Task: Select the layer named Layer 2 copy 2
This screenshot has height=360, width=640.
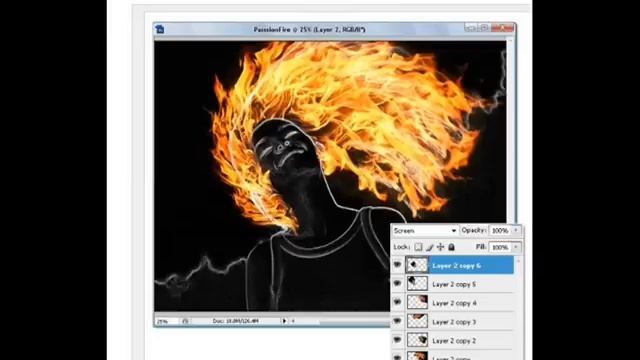Action: point(454,340)
